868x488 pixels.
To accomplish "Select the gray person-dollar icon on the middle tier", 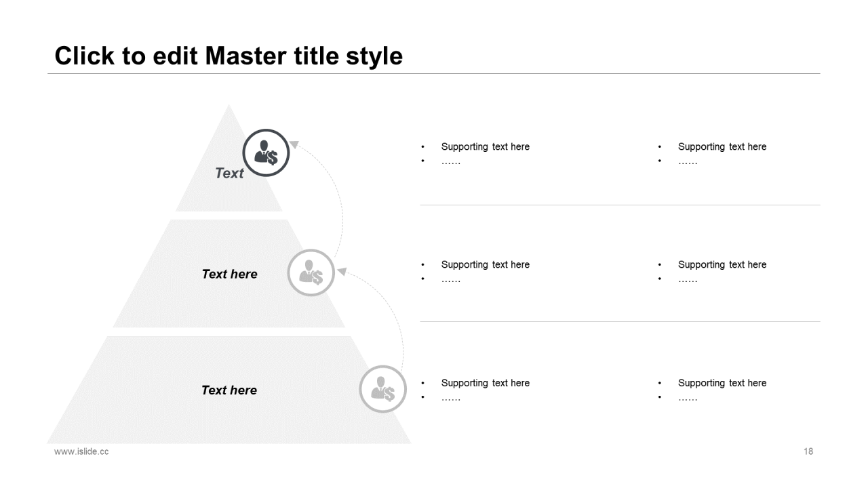I will (311, 272).
